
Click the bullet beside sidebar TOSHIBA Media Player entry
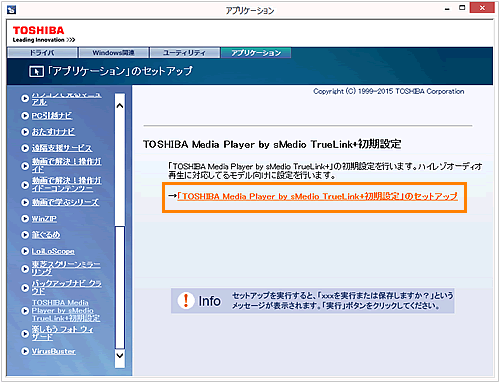[25, 311]
